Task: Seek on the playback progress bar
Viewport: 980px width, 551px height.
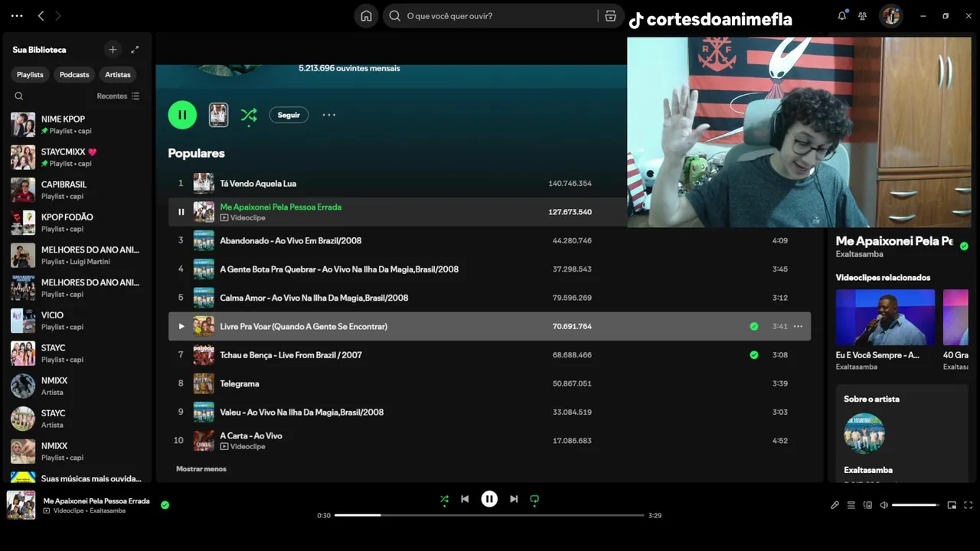Action: [489, 515]
